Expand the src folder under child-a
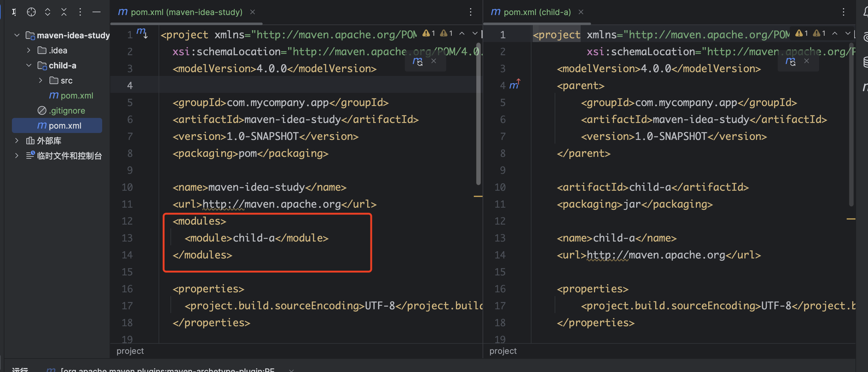 [40, 80]
